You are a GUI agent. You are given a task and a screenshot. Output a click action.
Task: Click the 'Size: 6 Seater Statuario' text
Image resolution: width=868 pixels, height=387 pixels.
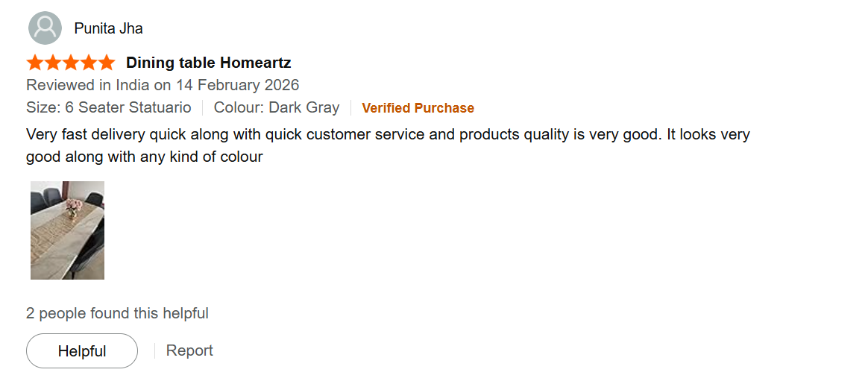click(109, 107)
